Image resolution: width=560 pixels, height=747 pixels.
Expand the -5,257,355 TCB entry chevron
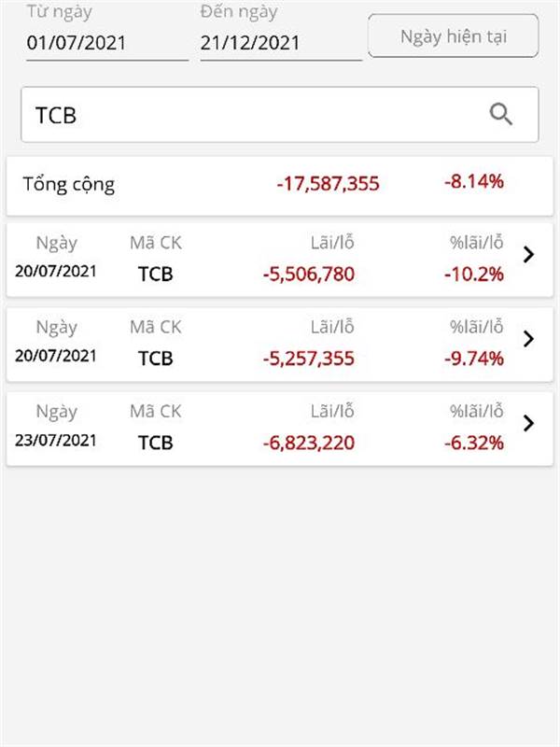528,339
